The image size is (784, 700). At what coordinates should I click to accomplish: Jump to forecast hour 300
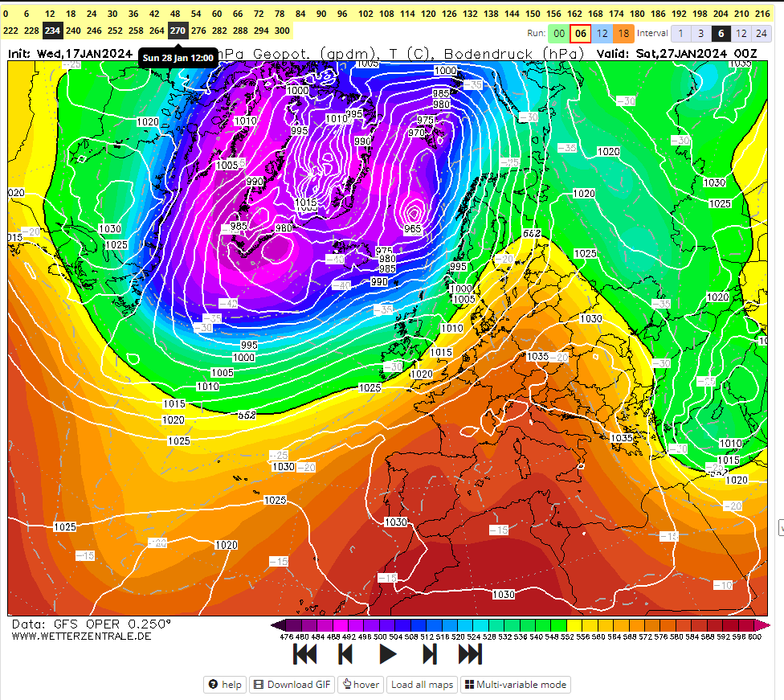pyautogui.click(x=282, y=31)
